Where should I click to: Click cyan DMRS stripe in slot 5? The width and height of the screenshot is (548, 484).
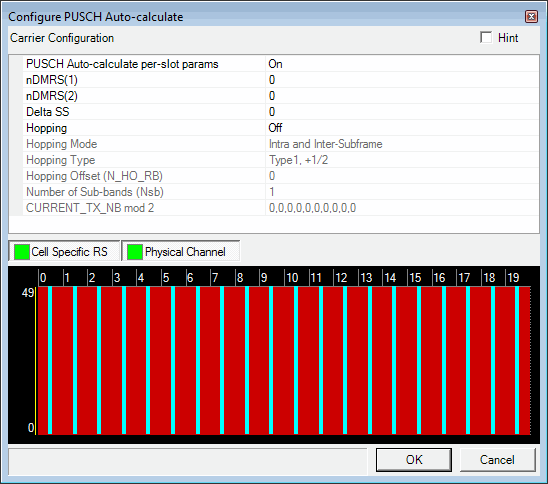tap(173, 360)
